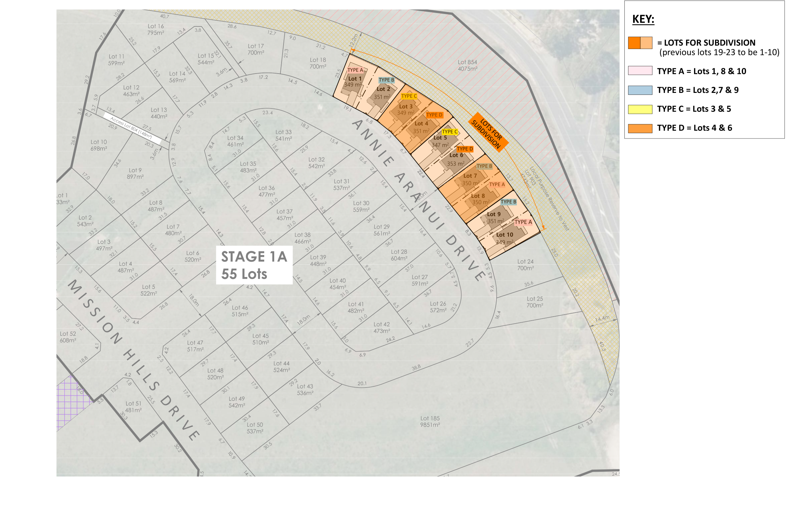The image size is (797, 532).
Task: Click the TYPE D tag near Lot 4
Action: pyautogui.click(x=434, y=115)
